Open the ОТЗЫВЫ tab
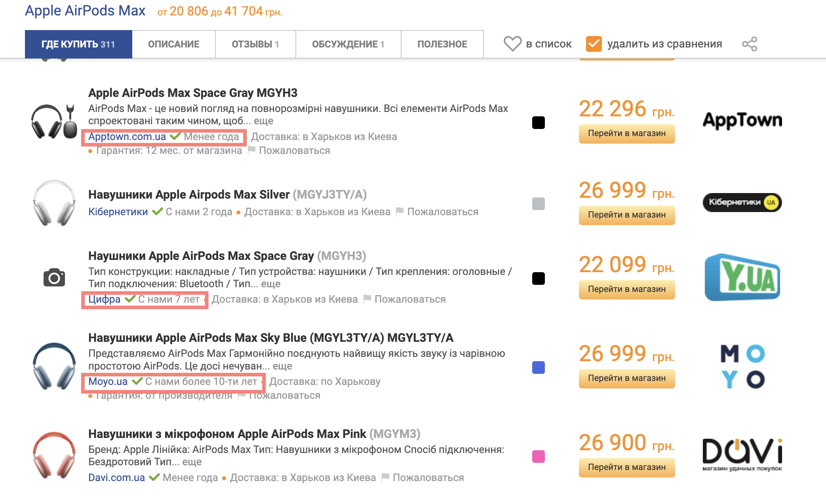 (255, 44)
